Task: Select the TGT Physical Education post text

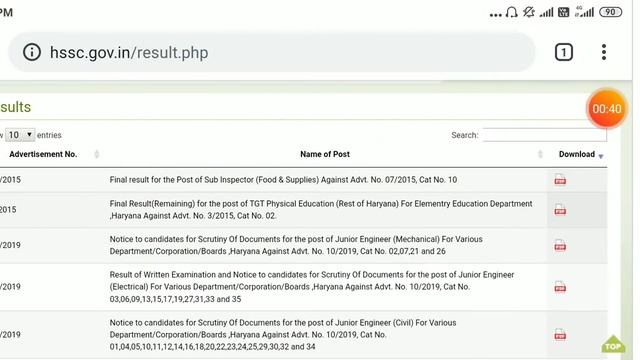Action: (321, 210)
